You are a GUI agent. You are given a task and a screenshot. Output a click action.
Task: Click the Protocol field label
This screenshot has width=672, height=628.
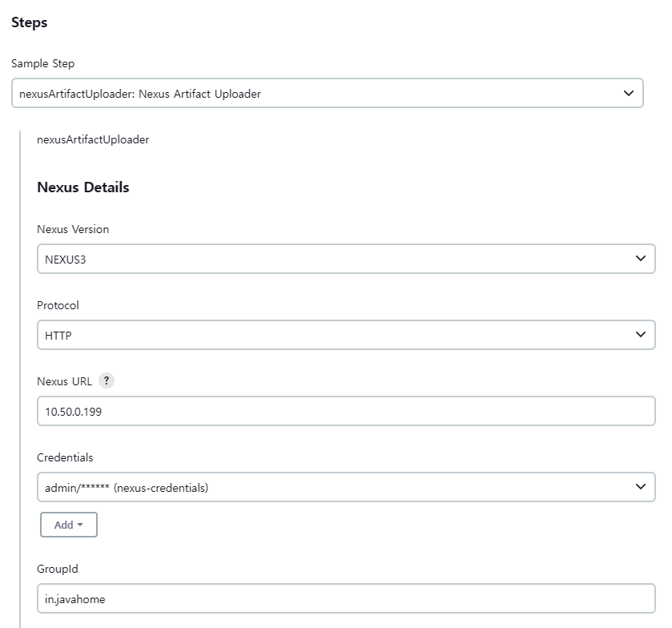58,305
